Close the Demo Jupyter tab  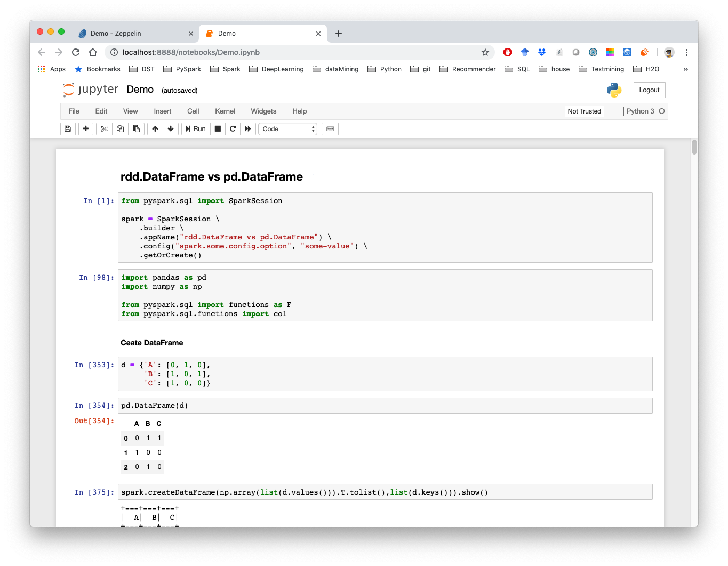point(318,34)
